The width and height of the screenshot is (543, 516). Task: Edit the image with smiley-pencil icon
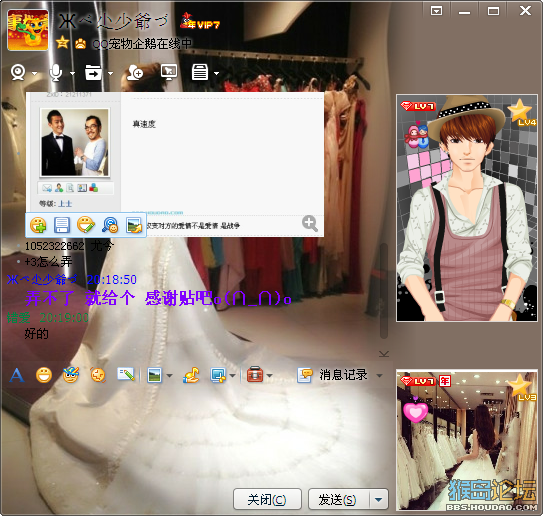[86, 225]
